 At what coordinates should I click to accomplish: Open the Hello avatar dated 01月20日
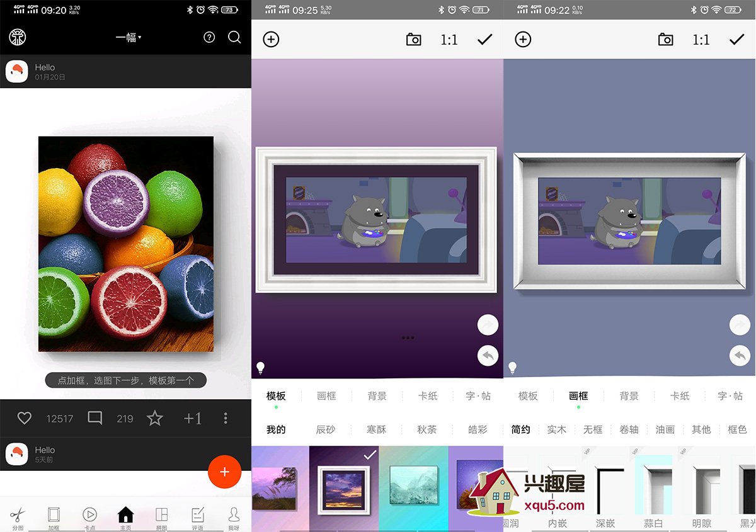coord(16,72)
